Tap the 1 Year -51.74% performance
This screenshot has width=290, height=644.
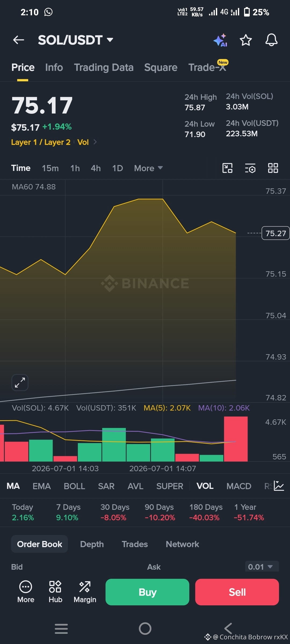click(x=249, y=512)
